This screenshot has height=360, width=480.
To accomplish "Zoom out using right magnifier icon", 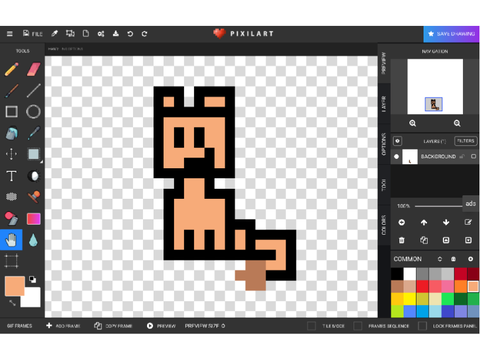I will click(x=457, y=123).
